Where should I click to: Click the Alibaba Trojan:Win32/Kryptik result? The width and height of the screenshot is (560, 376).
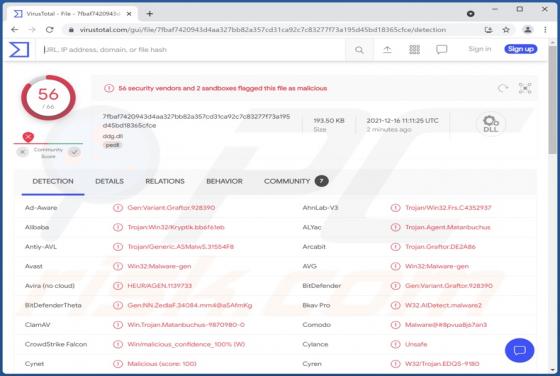(x=176, y=227)
